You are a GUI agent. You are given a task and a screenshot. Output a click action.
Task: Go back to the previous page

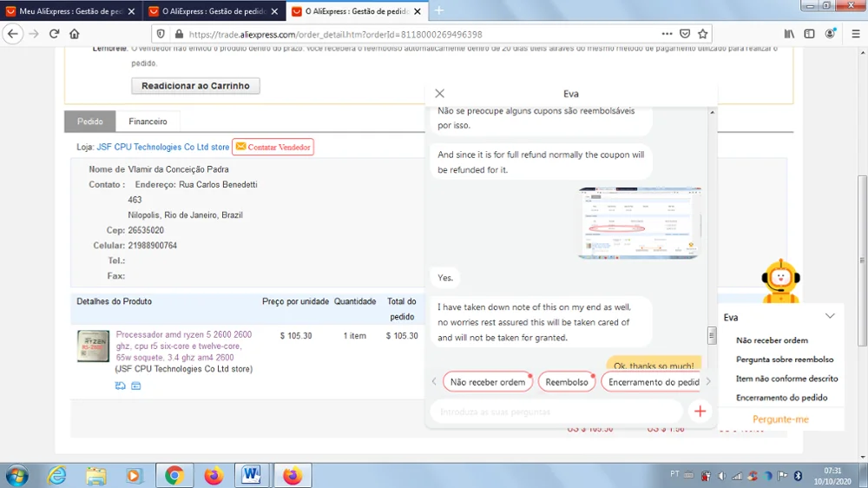coord(12,34)
